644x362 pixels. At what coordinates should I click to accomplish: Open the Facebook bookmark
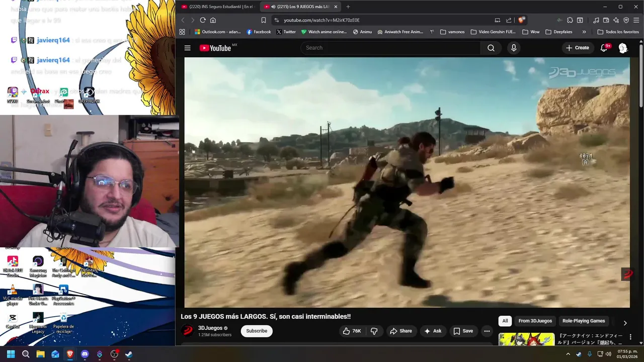click(259, 32)
